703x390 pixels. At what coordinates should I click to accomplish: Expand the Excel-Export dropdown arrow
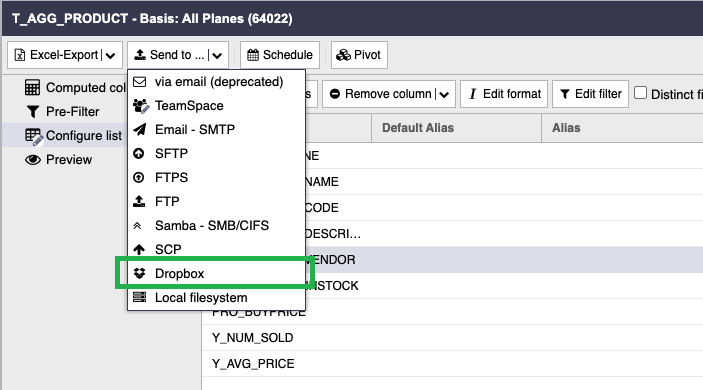pyautogui.click(x=110, y=56)
